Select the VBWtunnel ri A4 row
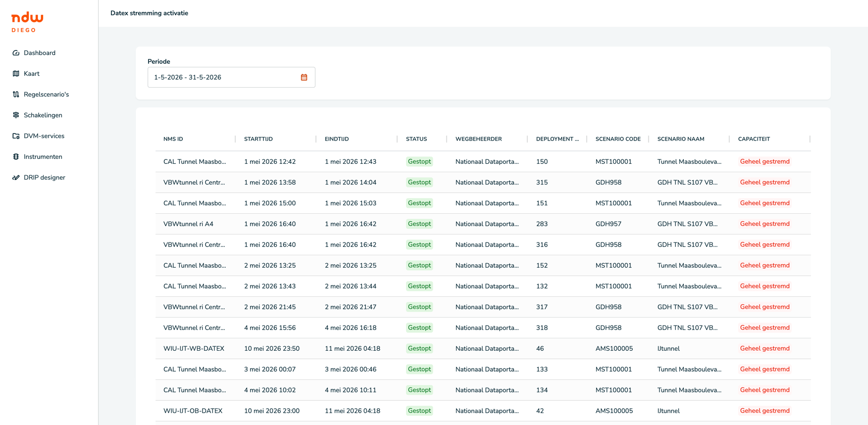Screen dimensions: 868x425 click(x=483, y=224)
